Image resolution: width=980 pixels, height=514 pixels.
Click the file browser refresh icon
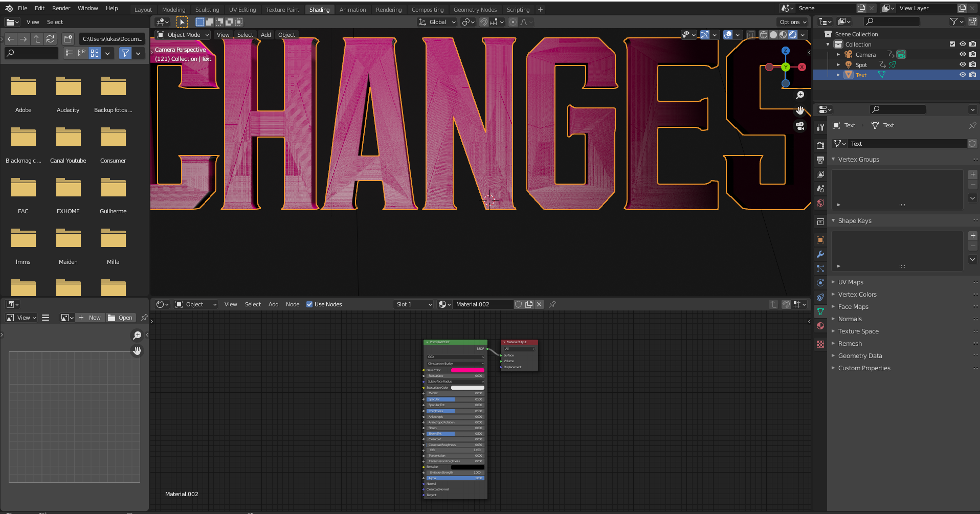coord(50,39)
